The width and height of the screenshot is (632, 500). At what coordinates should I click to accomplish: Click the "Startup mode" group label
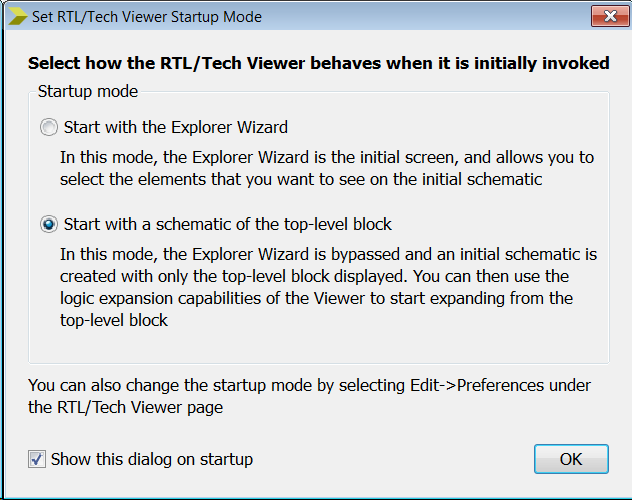tap(88, 92)
